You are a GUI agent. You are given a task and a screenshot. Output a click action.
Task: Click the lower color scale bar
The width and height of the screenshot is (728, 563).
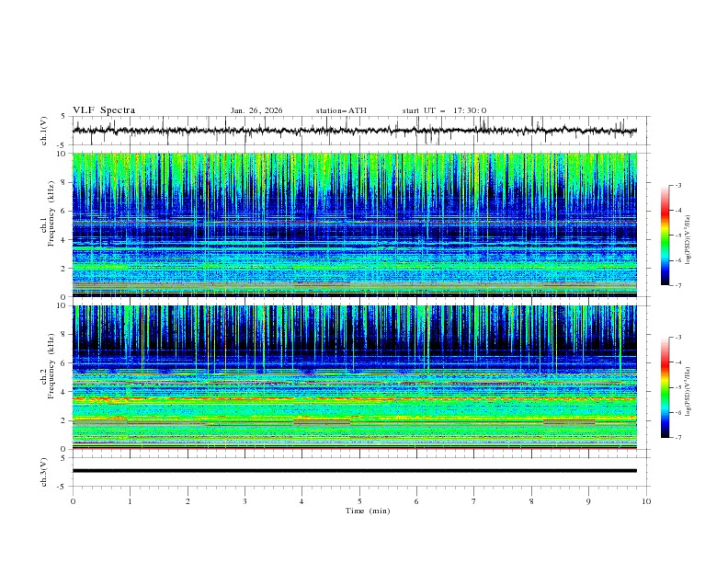pyautogui.click(x=665, y=387)
